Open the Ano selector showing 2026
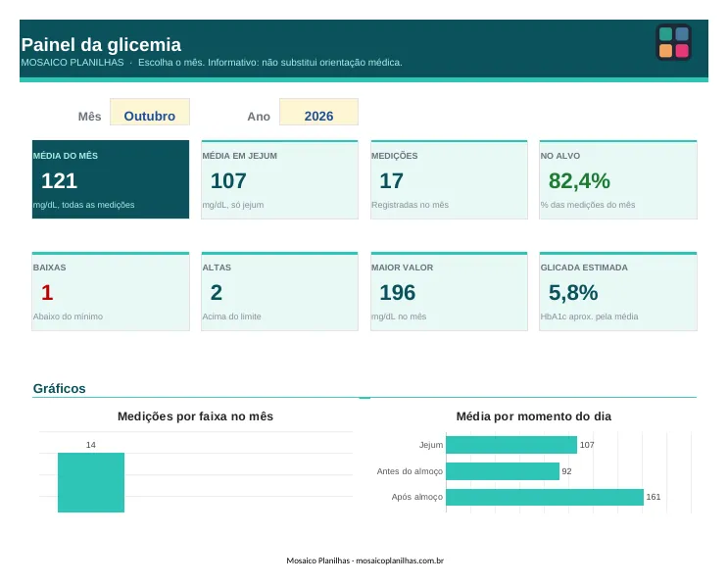 point(318,112)
